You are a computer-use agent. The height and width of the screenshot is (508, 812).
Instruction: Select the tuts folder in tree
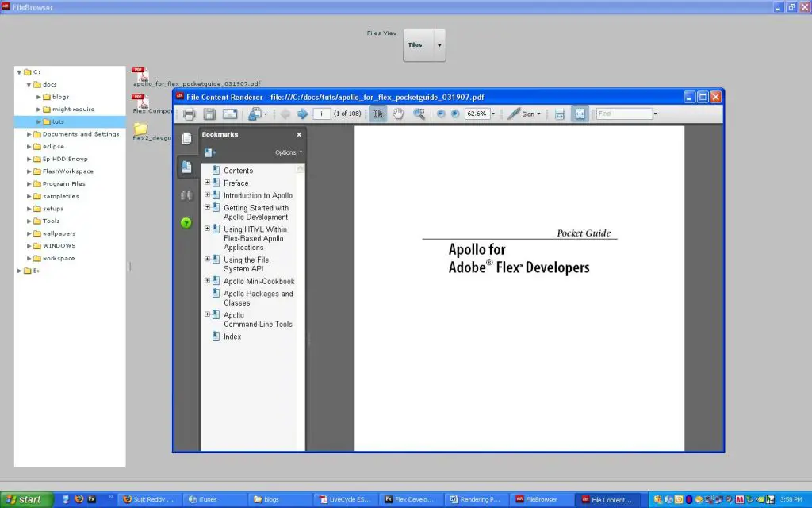57,121
